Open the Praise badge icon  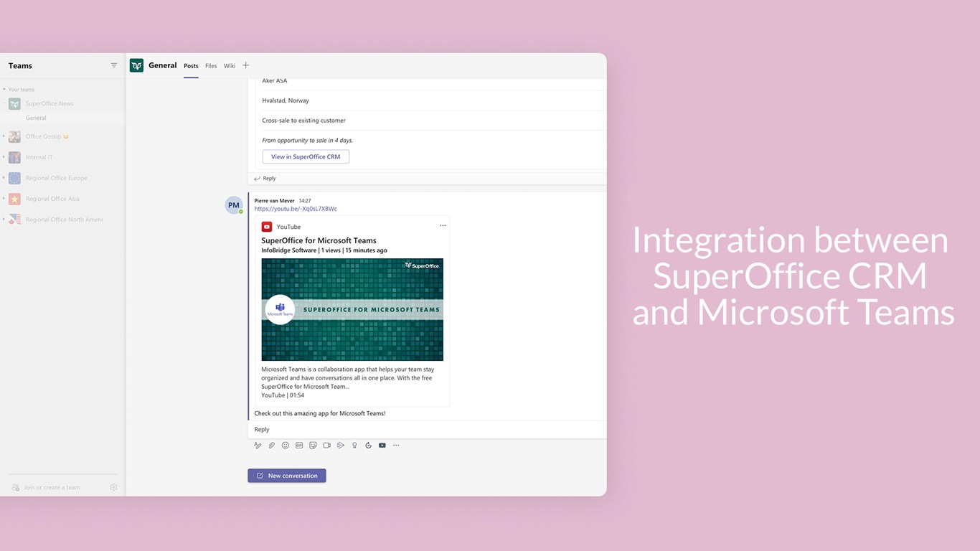coord(354,446)
